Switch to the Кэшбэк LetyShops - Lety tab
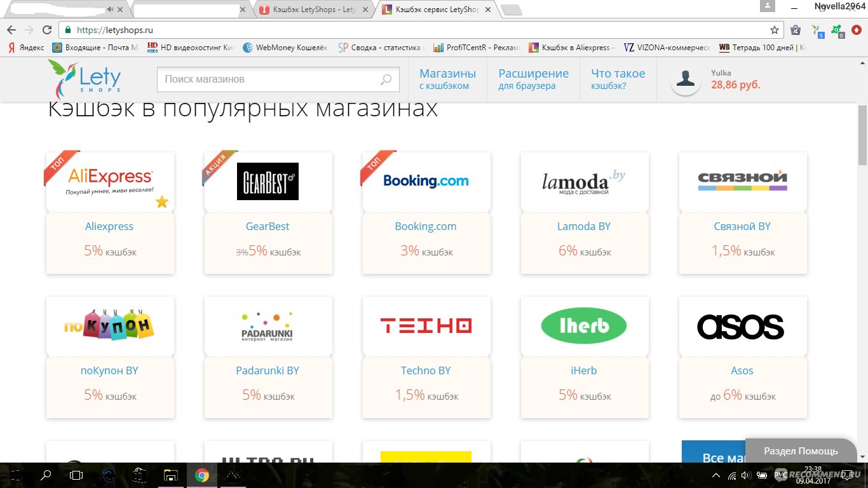Image resolution: width=868 pixels, height=488 pixels. click(313, 10)
